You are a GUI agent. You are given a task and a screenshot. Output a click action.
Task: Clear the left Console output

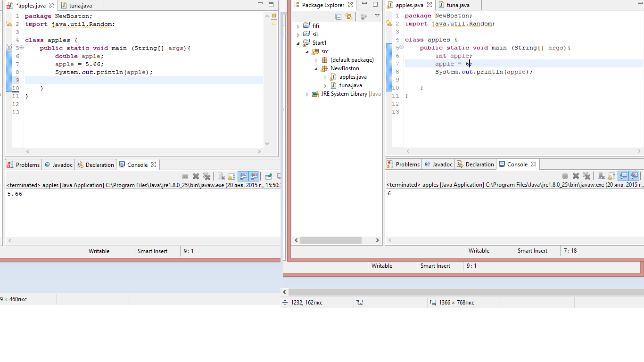[x=221, y=176]
